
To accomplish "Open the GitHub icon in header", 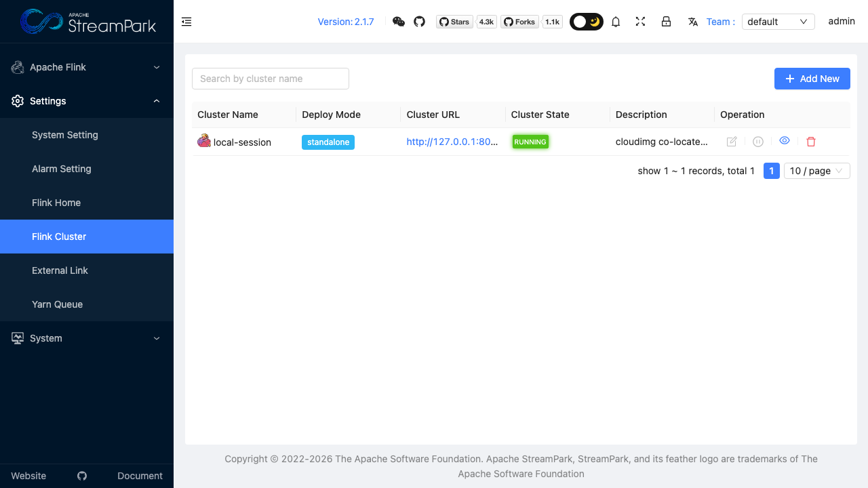I will point(419,22).
